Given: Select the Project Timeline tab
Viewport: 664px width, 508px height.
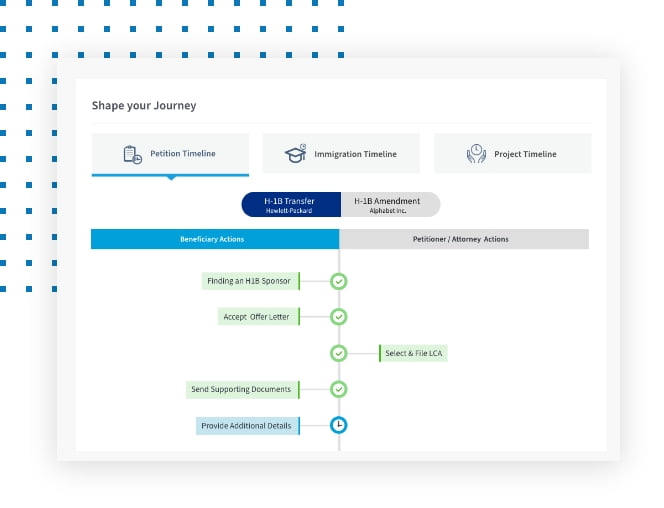Looking at the screenshot, I should tap(512, 154).
